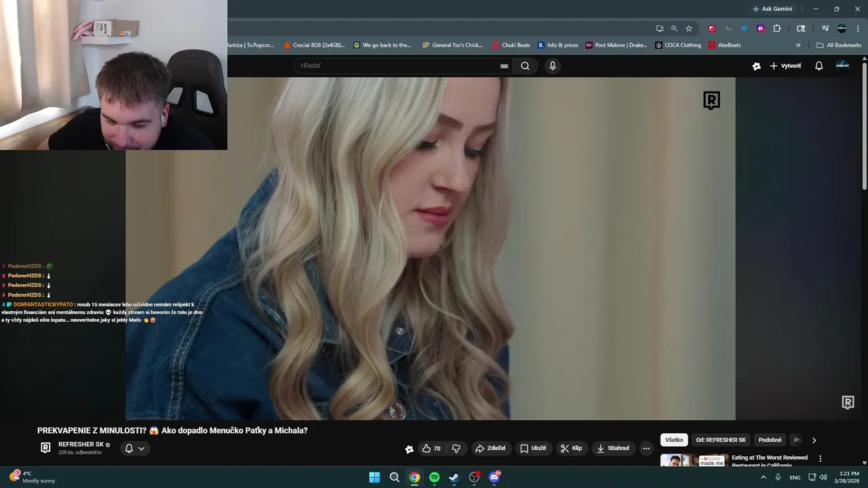Open Eating at The Worst Reviewed thumbnail
Viewport: 868px width, 488px height.
[x=694, y=460]
